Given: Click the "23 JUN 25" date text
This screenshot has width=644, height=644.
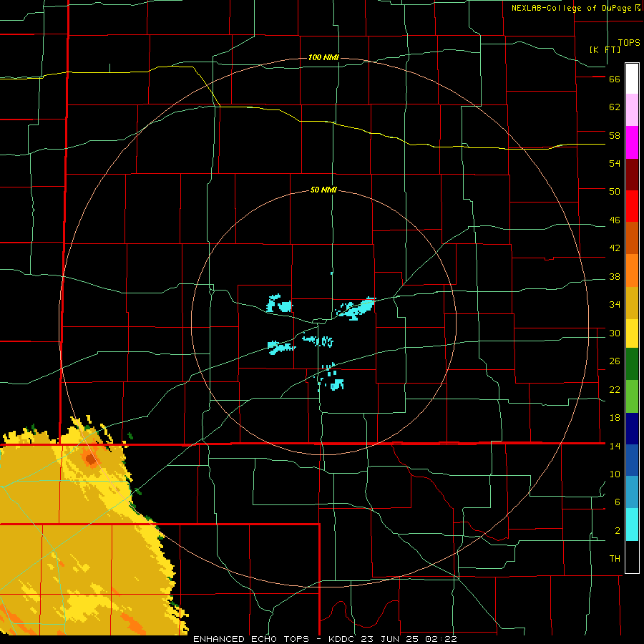Looking at the screenshot, I should tap(391, 639).
